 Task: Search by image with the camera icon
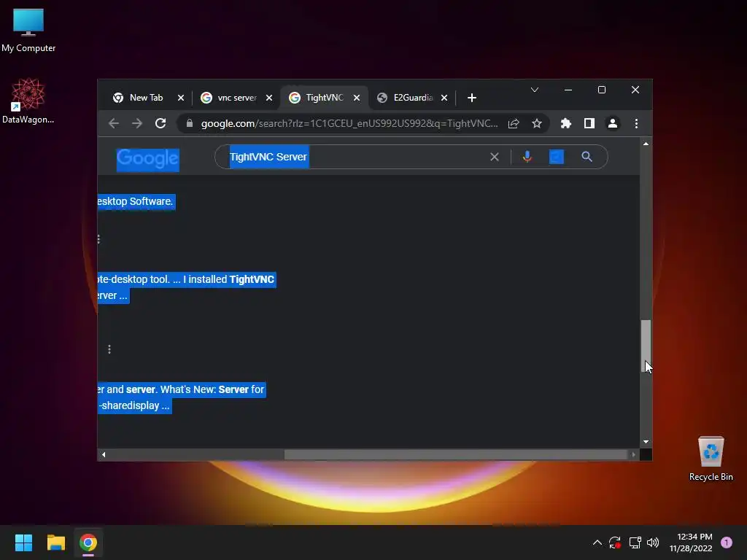(x=557, y=157)
